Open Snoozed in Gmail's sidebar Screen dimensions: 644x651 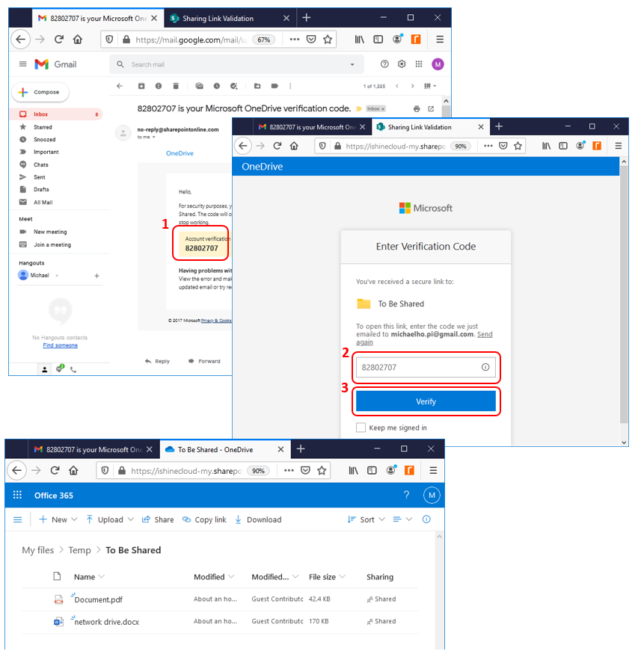44,140
